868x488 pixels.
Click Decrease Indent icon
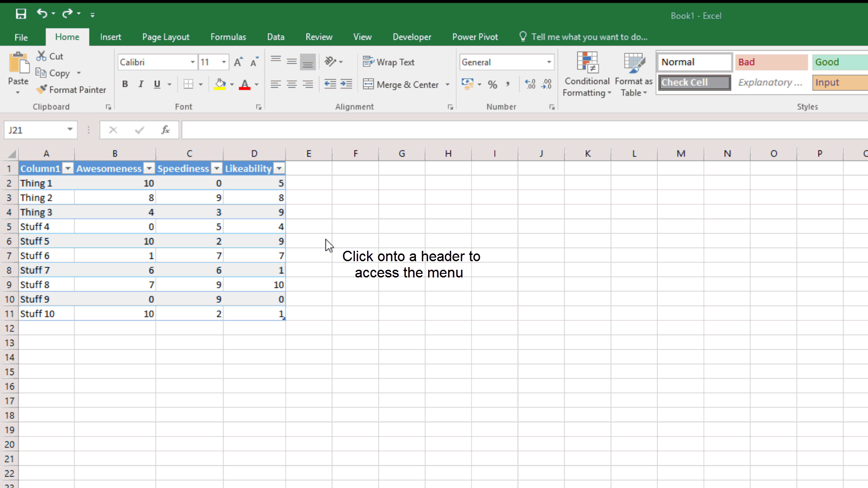click(330, 84)
